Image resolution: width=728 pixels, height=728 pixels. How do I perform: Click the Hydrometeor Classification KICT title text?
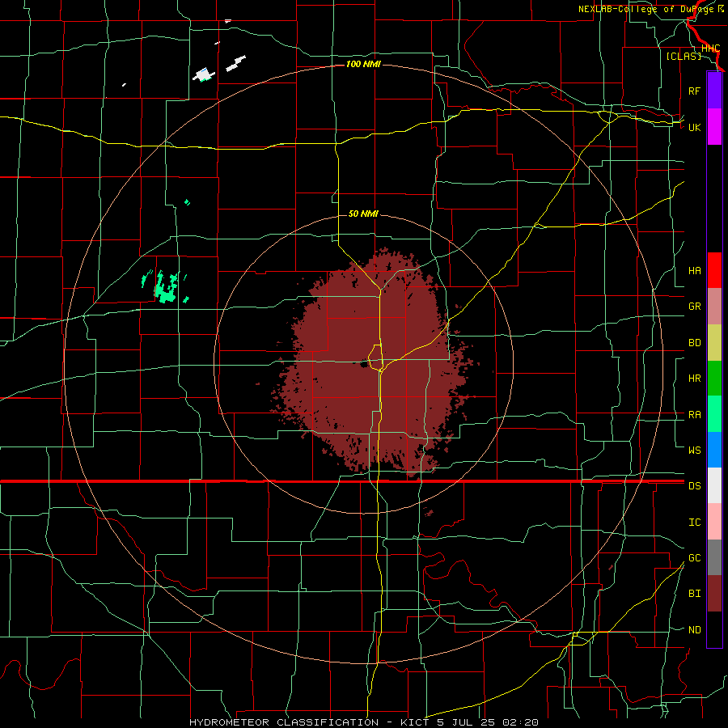coord(363,722)
